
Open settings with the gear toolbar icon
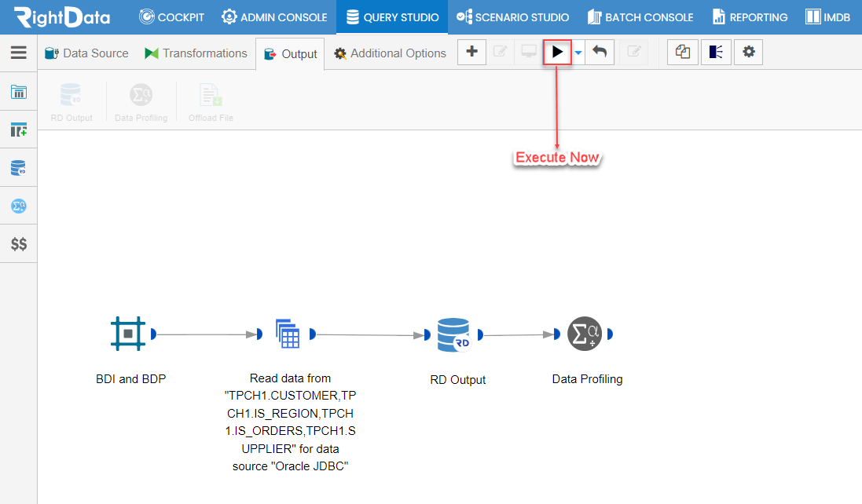tap(748, 52)
